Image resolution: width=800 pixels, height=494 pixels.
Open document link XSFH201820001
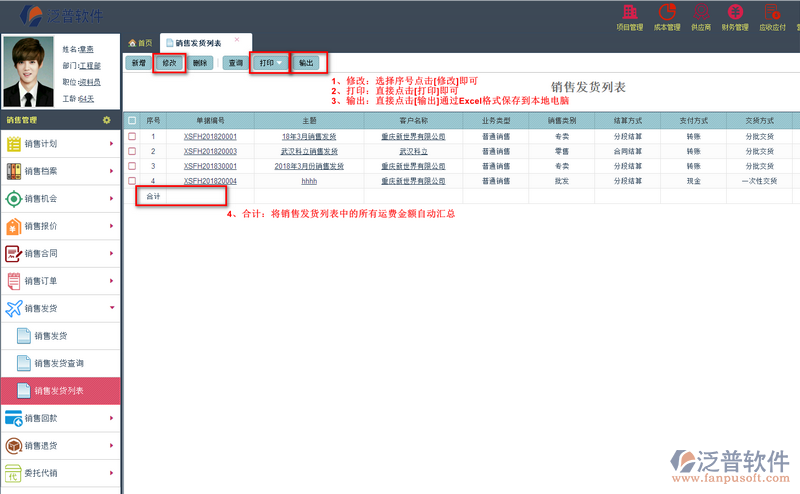coord(210,137)
